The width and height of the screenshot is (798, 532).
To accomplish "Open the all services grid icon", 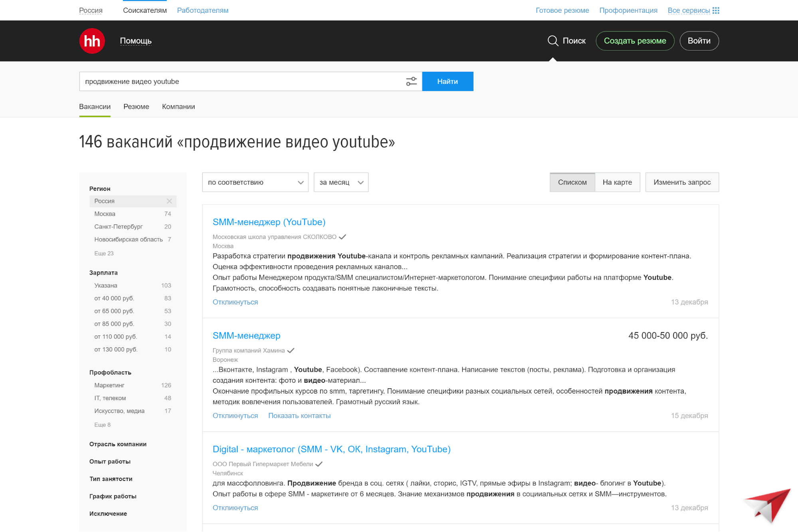I will pyautogui.click(x=716, y=10).
